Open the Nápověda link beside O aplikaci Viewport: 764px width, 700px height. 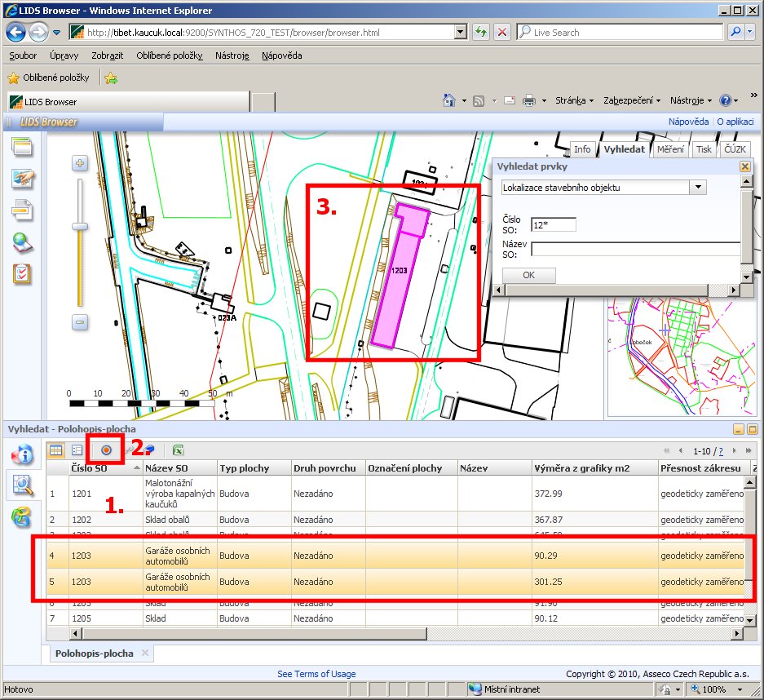coord(688,122)
